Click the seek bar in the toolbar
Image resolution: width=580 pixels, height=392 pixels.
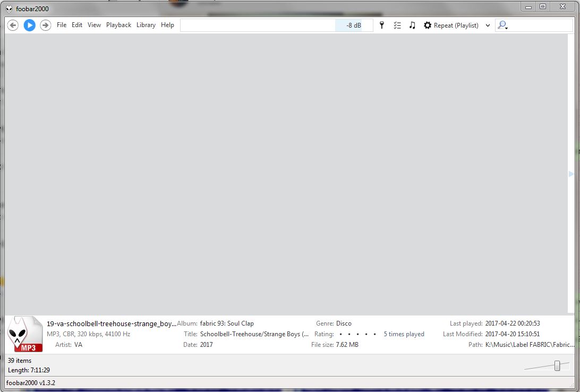(258, 25)
